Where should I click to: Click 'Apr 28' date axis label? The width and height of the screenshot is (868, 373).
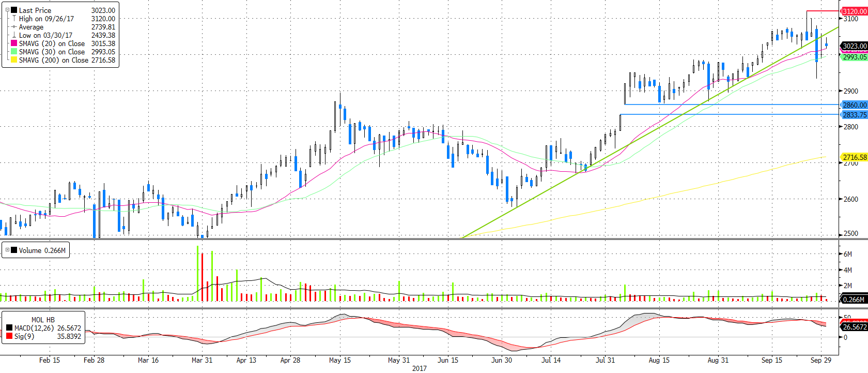point(290,360)
